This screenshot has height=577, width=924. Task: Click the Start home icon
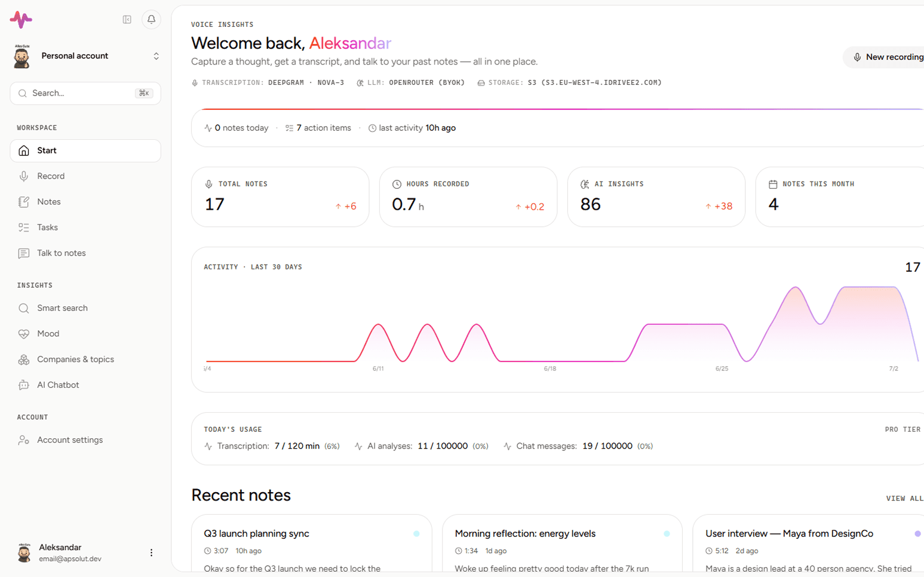tap(24, 151)
